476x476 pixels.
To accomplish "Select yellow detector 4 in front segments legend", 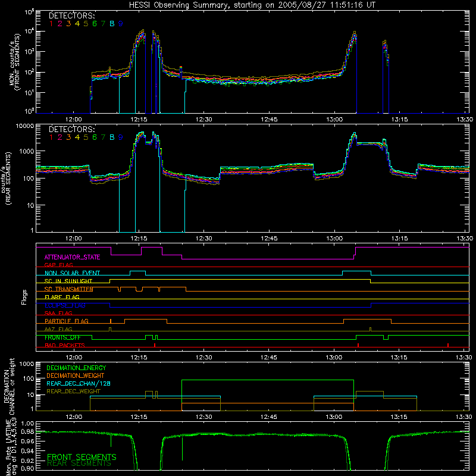I will tap(77, 24).
